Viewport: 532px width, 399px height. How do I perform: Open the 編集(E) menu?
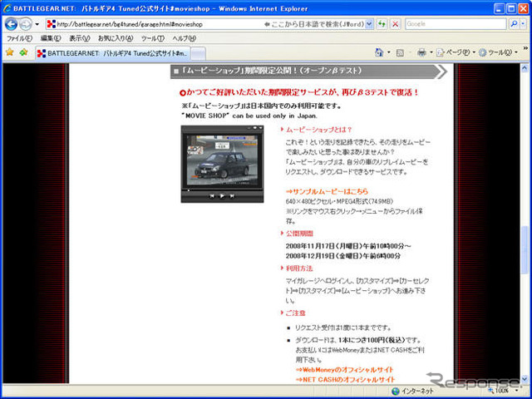[x=51, y=39]
